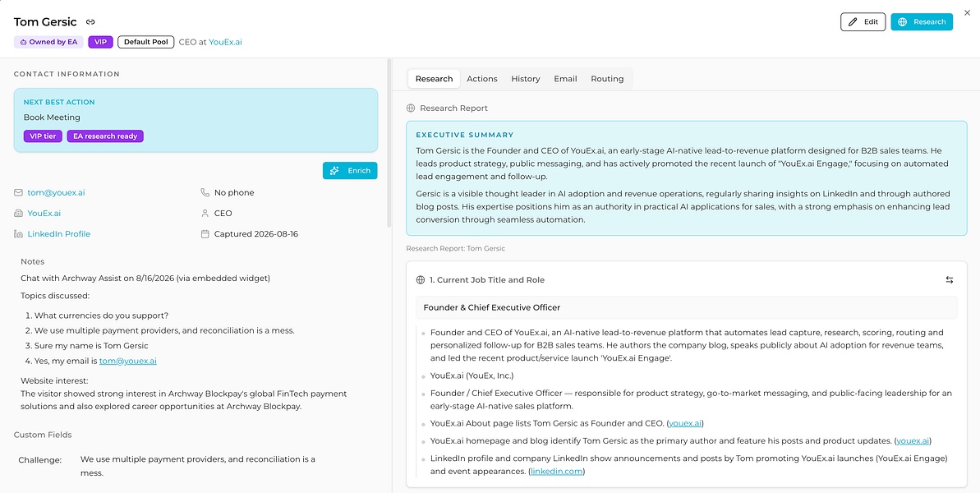Open the Email tab
980x493 pixels.
pos(565,79)
